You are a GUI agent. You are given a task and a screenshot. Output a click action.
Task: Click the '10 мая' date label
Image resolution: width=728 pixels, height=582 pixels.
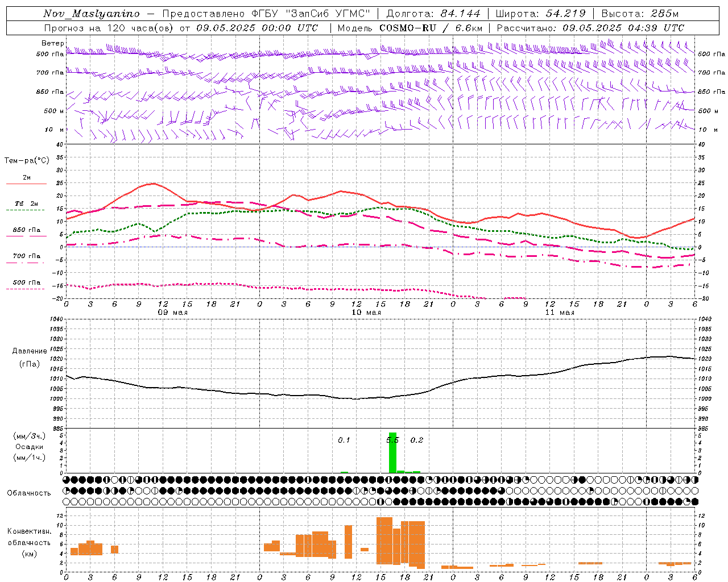pos(366,313)
